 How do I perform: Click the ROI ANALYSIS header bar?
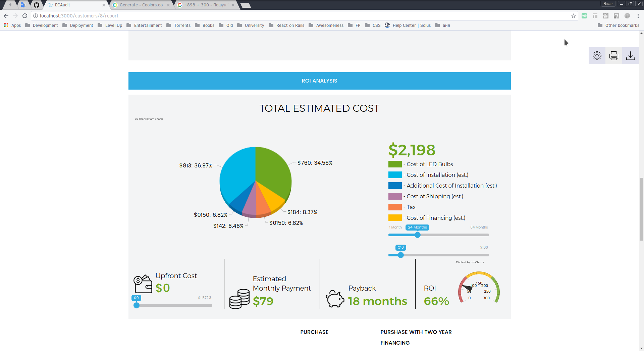tap(319, 81)
